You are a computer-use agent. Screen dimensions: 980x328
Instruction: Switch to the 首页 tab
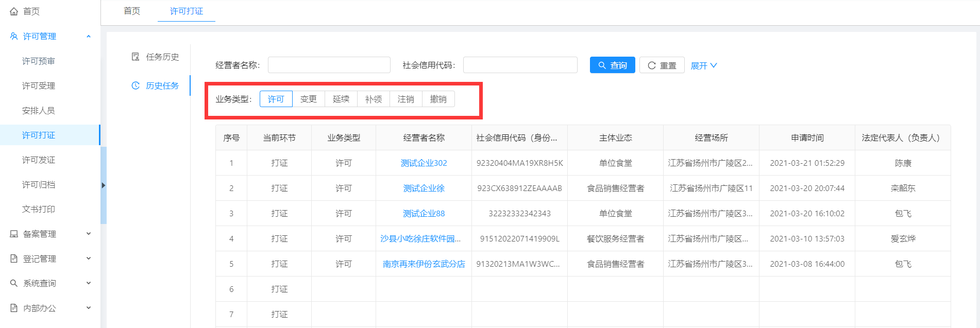pos(132,11)
